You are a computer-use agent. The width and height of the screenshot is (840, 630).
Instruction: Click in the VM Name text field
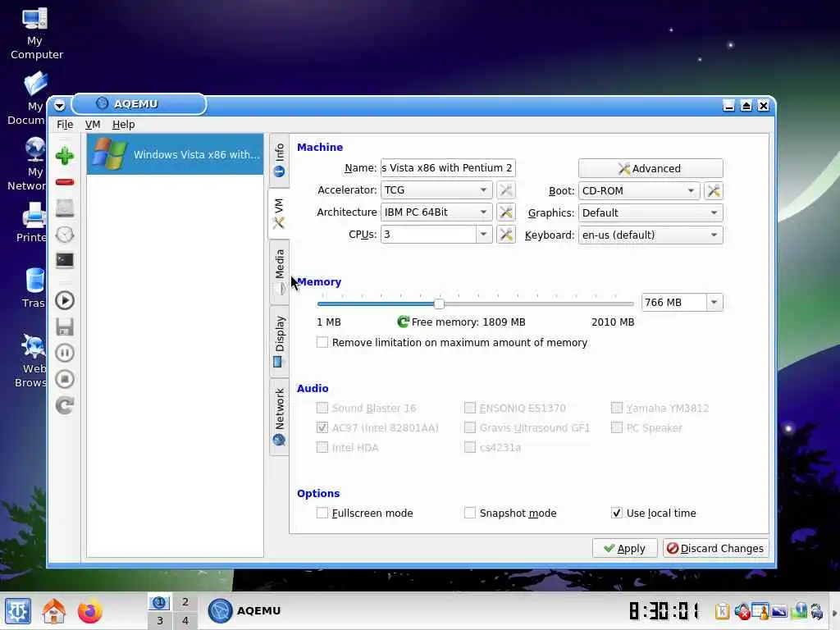coord(448,167)
